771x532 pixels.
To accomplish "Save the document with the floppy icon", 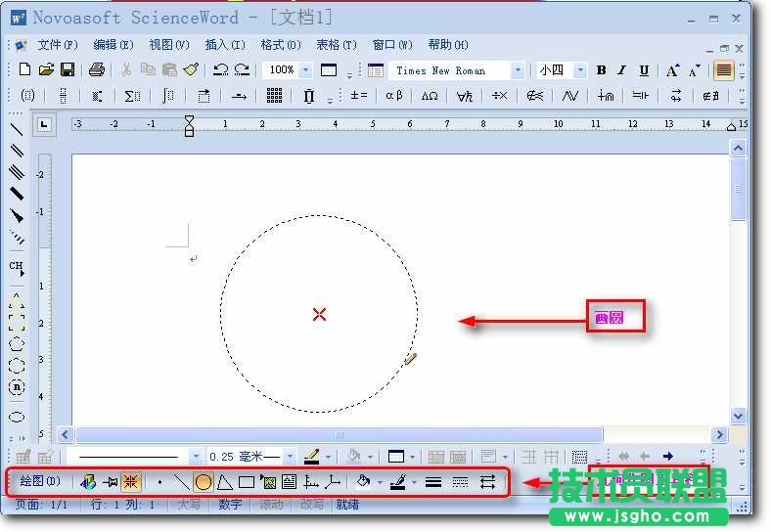I will pyautogui.click(x=68, y=69).
